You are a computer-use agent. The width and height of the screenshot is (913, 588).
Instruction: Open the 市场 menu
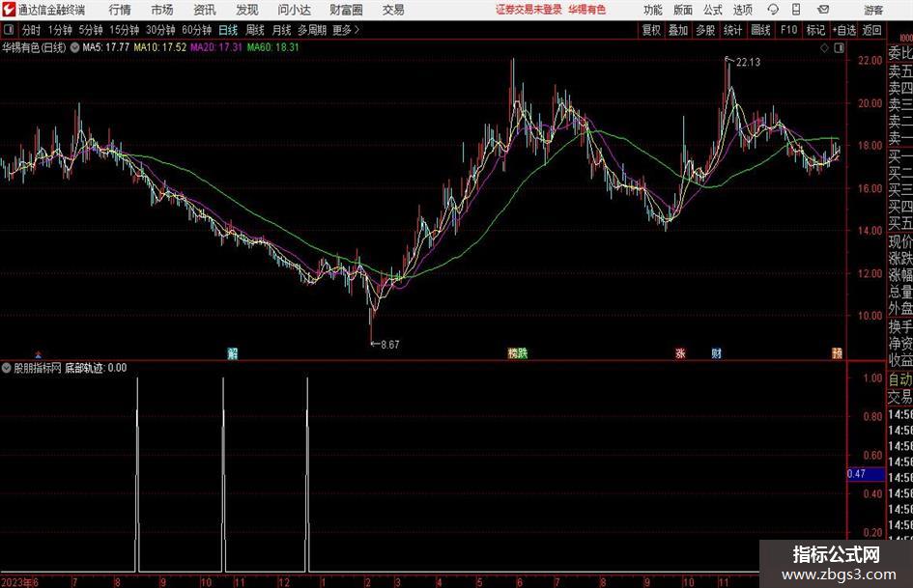point(162,10)
